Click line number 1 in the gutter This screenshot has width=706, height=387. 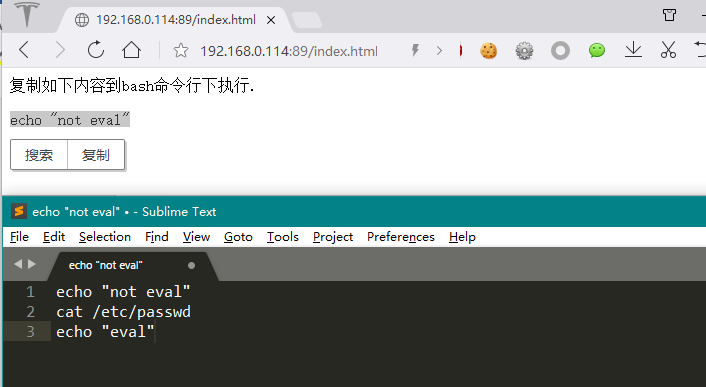pyautogui.click(x=30, y=292)
